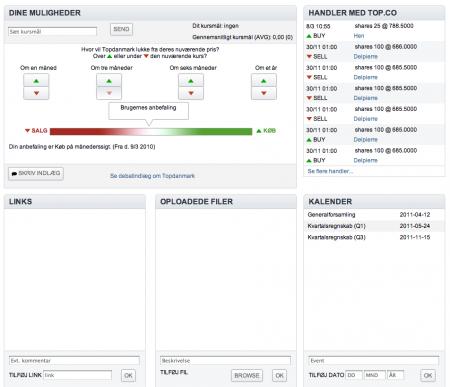Open Se flere handler link
Image resolution: width=450 pixels, height=387 pixels.
330,171
